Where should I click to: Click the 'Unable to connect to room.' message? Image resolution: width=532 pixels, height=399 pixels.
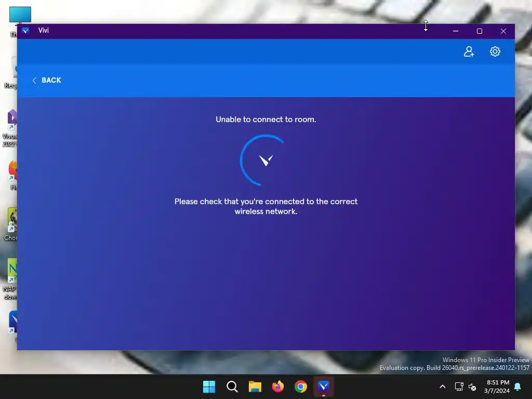click(x=266, y=119)
